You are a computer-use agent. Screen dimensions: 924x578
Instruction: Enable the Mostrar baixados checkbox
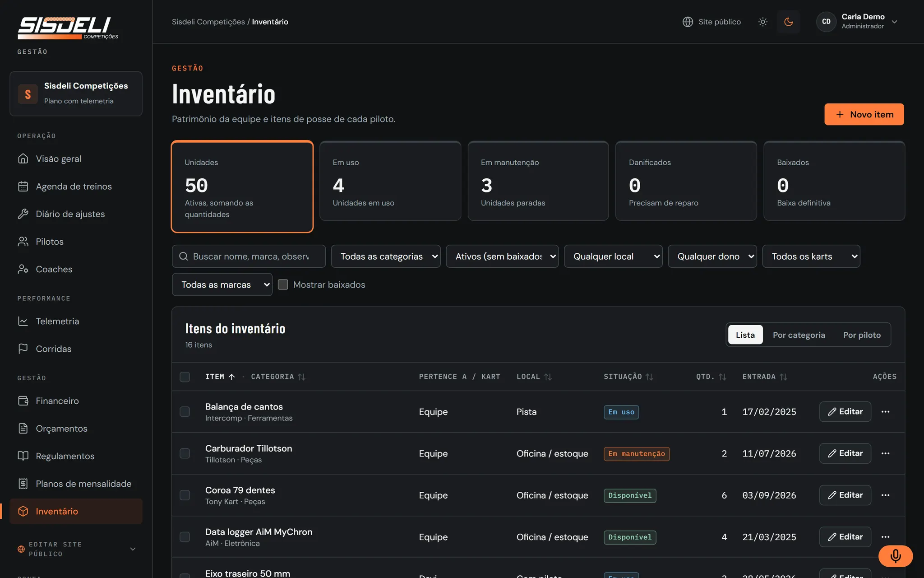[283, 284]
